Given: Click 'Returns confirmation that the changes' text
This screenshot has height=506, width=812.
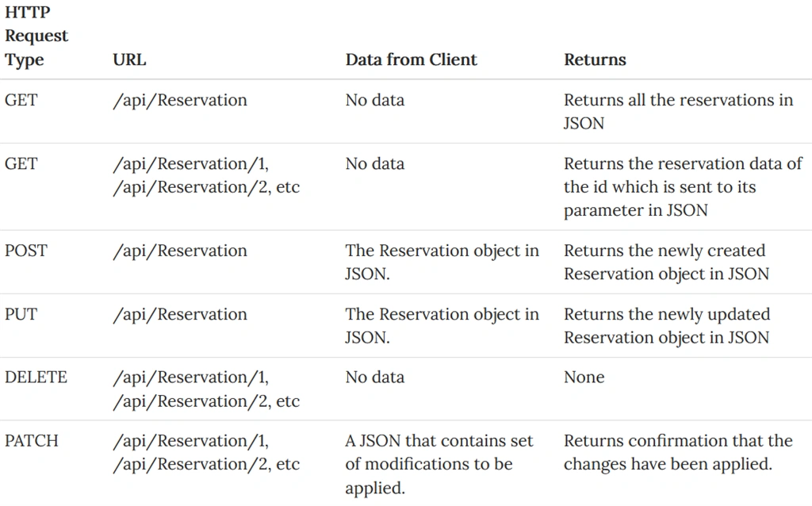Looking at the screenshot, I should click(679, 452).
